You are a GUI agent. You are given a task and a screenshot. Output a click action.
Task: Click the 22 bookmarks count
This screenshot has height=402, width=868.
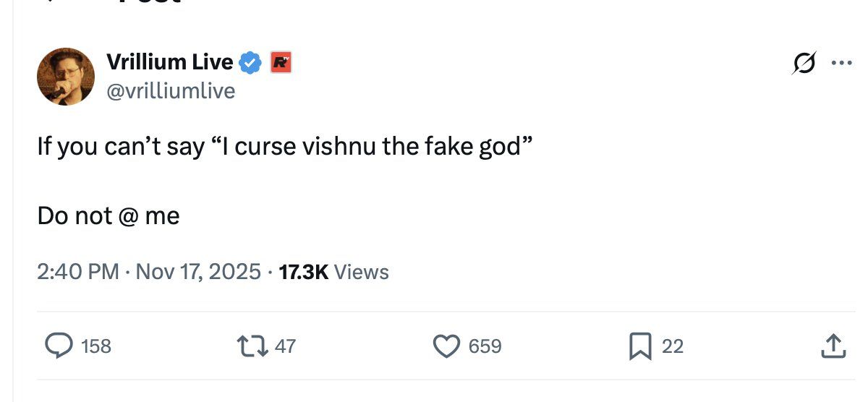pos(672,346)
